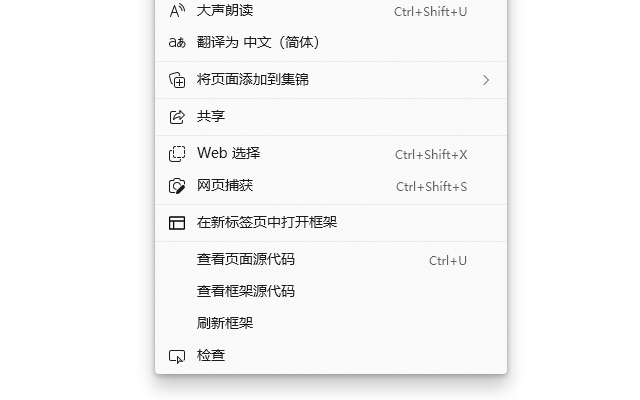This screenshot has height=400, width=640.
Task: Choose the 网页捕获 text label
Action: pyautogui.click(x=225, y=186)
